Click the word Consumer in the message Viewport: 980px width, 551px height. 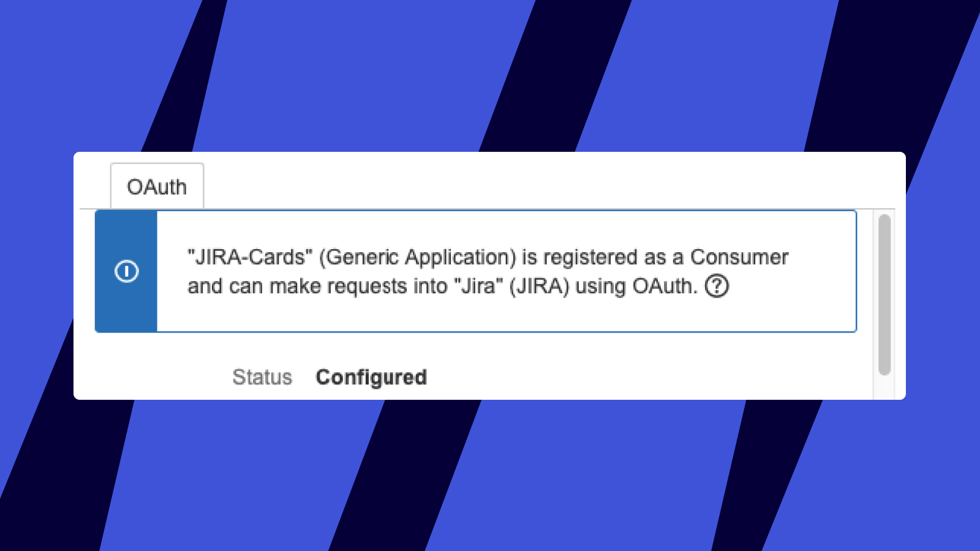pos(739,257)
